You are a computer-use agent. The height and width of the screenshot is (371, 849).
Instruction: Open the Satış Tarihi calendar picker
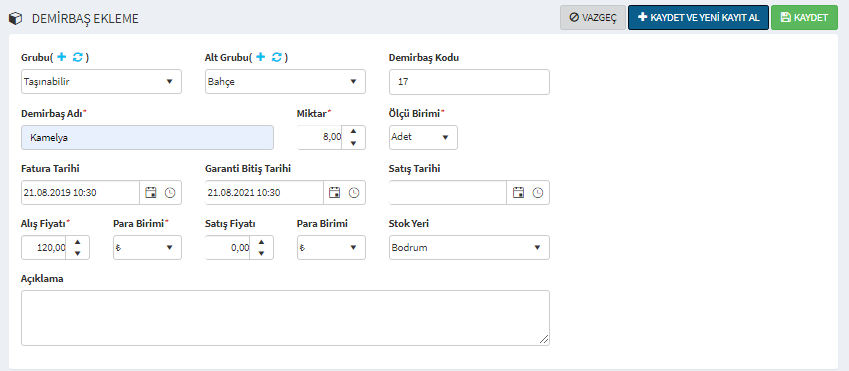(519, 192)
